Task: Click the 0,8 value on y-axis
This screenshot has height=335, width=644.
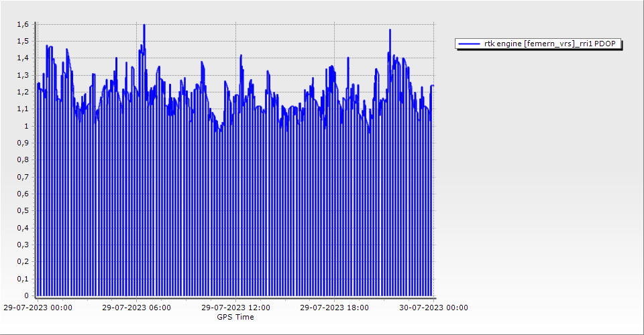Action: pos(23,160)
